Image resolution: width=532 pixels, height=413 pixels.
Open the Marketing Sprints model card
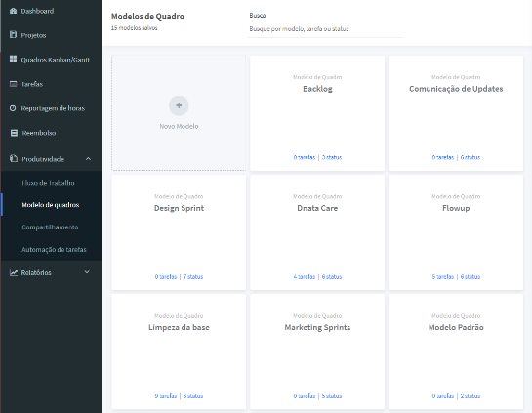click(x=317, y=351)
